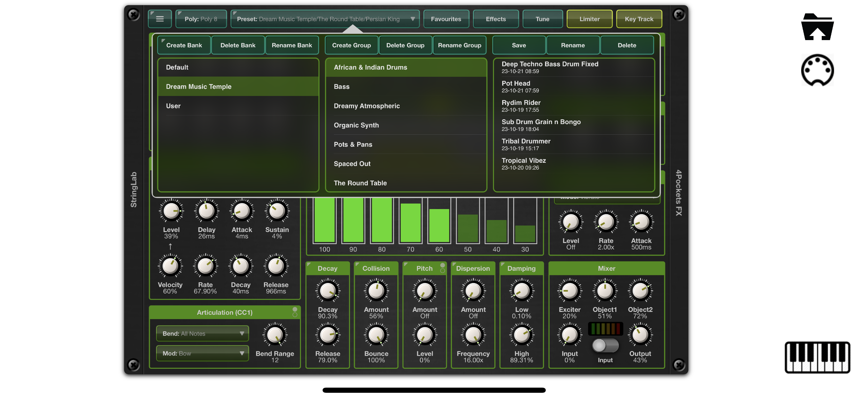Viewport: 868px width, 401px height.
Task: Select the Dreamy Atmospheric group
Action: pyautogui.click(x=366, y=106)
